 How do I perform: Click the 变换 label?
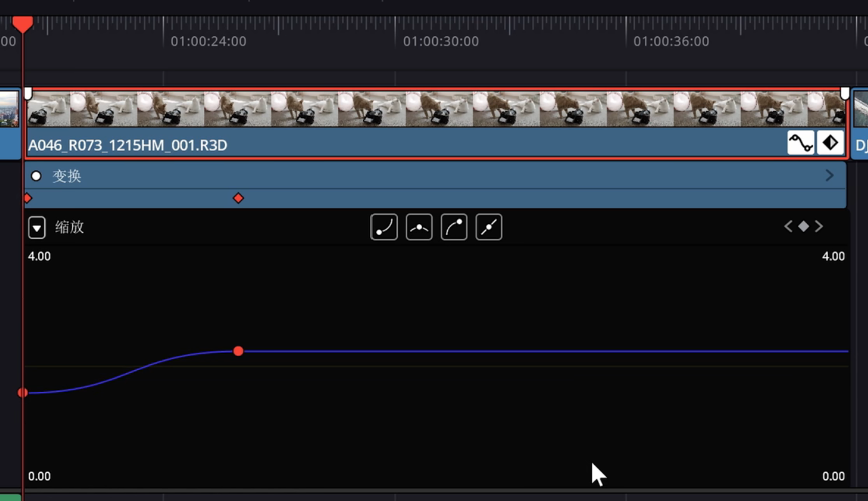(x=67, y=176)
